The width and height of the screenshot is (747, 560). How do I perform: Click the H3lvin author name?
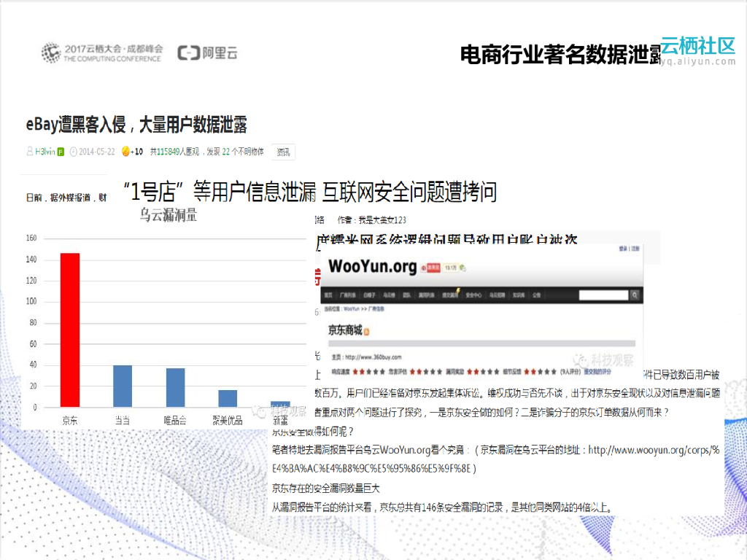45,152
